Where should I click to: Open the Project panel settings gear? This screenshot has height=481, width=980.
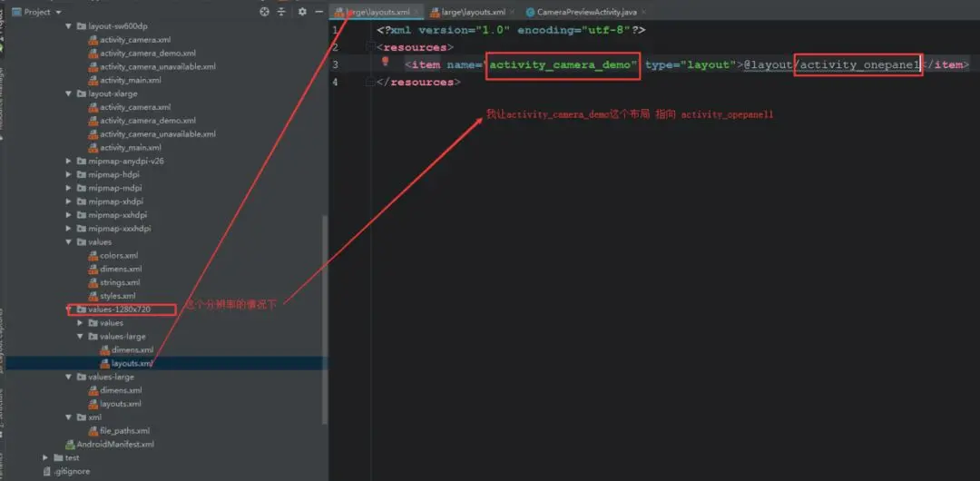(x=302, y=12)
